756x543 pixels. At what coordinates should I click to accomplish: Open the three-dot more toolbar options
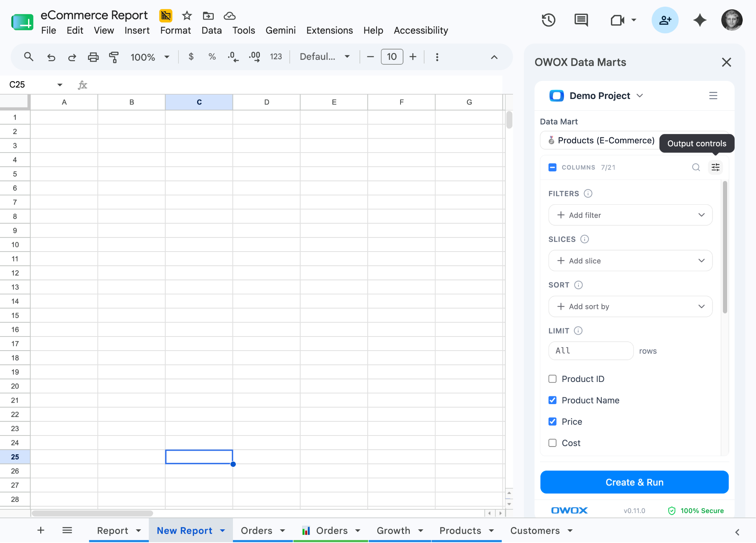point(437,57)
